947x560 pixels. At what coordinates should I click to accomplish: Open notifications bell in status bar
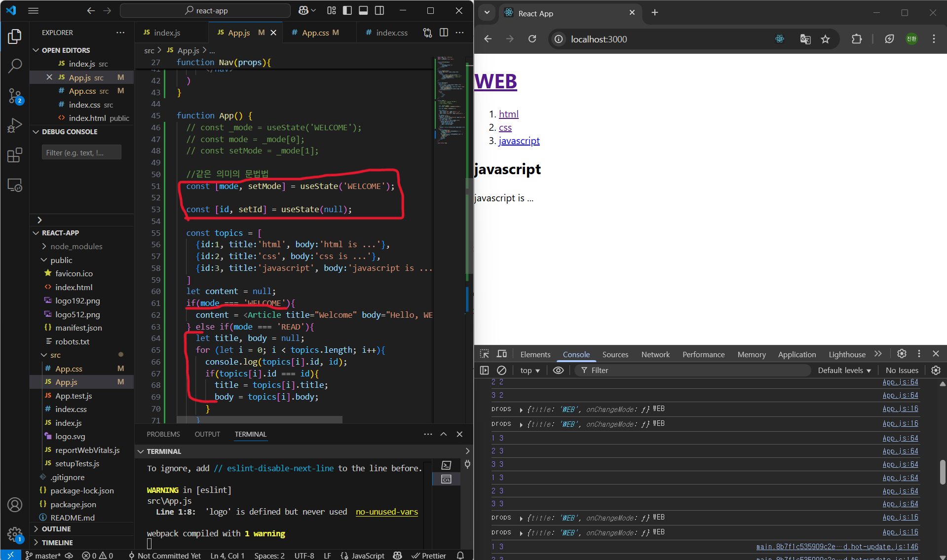point(460,556)
